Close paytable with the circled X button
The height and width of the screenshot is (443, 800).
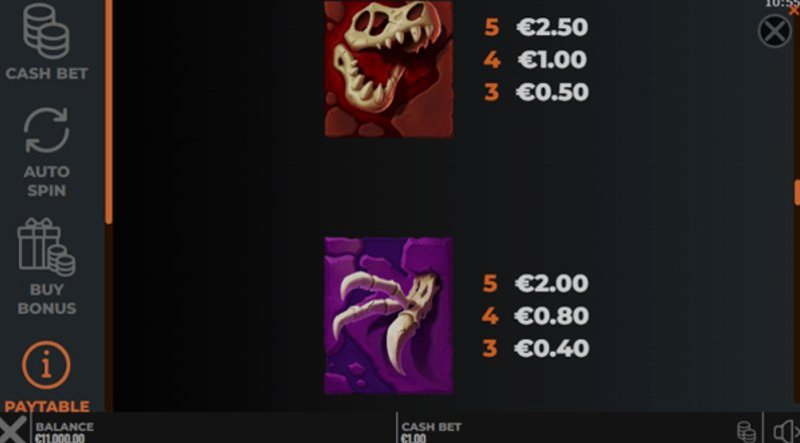tap(775, 31)
